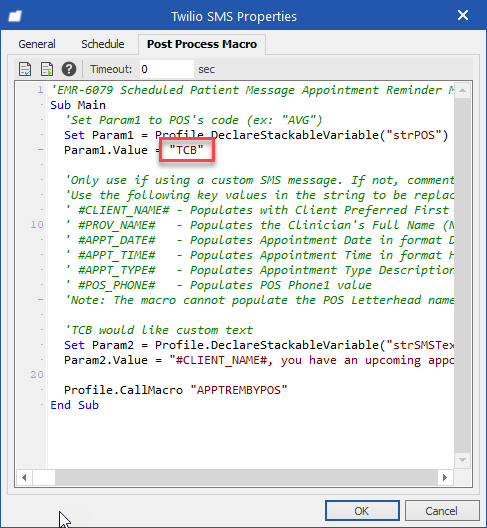Click line number 20 in the gutter
Viewport: 487px width, 528px height.
tap(37, 374)
